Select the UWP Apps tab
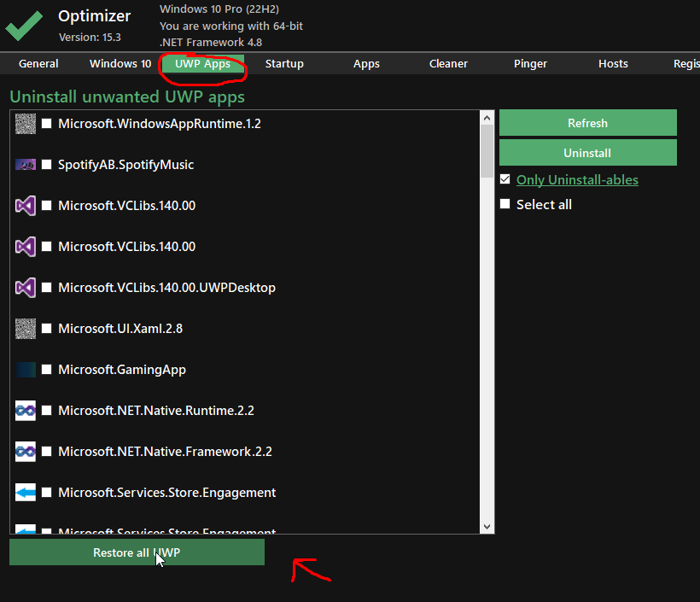This screenshot has width=700, height=602. click(x=202, y=64)
